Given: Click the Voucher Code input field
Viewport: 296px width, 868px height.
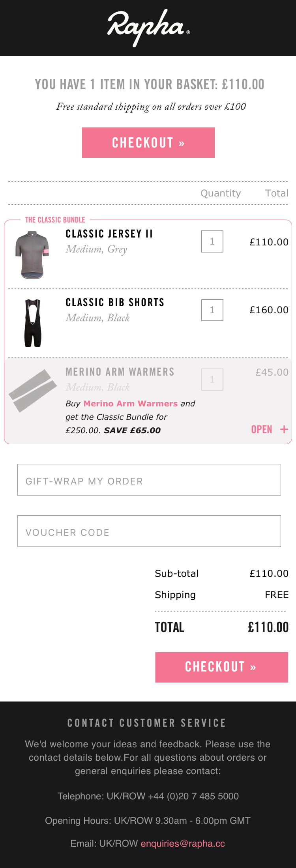Looking at the screenshot, I should pos(149,531).
